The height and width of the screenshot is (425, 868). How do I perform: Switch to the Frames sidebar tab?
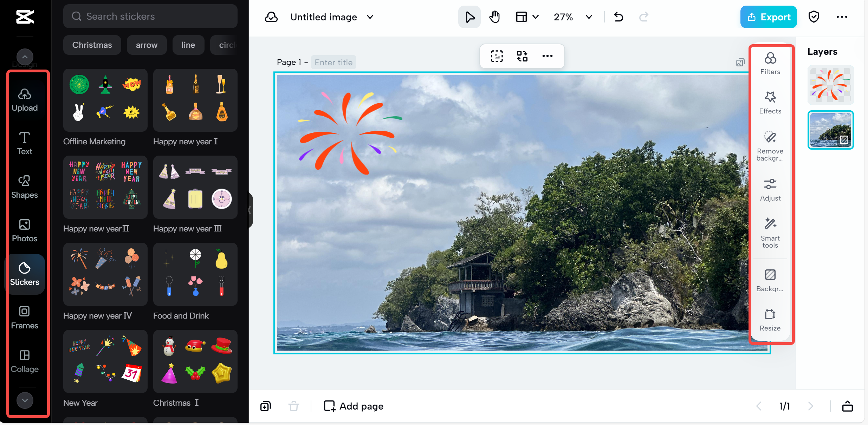pos(25,317)
